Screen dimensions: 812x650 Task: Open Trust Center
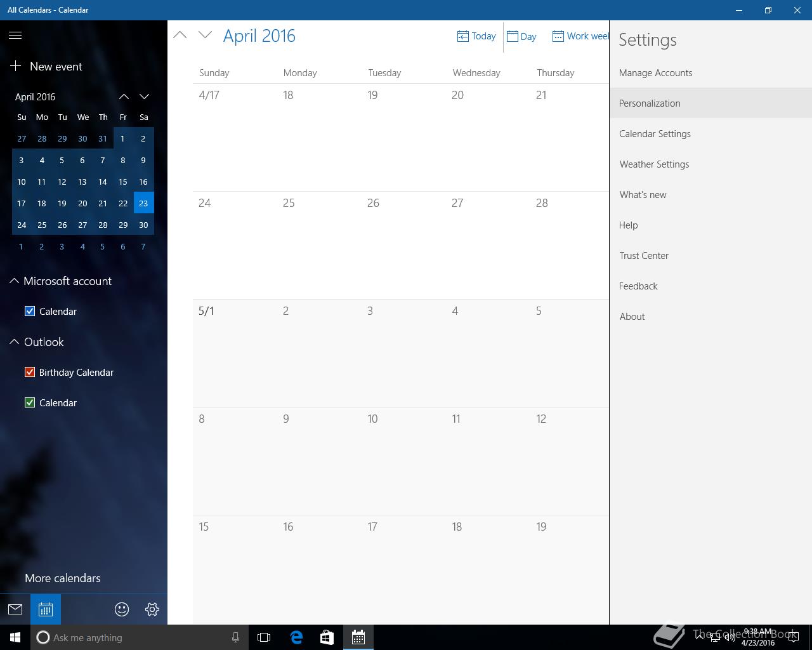710,255
